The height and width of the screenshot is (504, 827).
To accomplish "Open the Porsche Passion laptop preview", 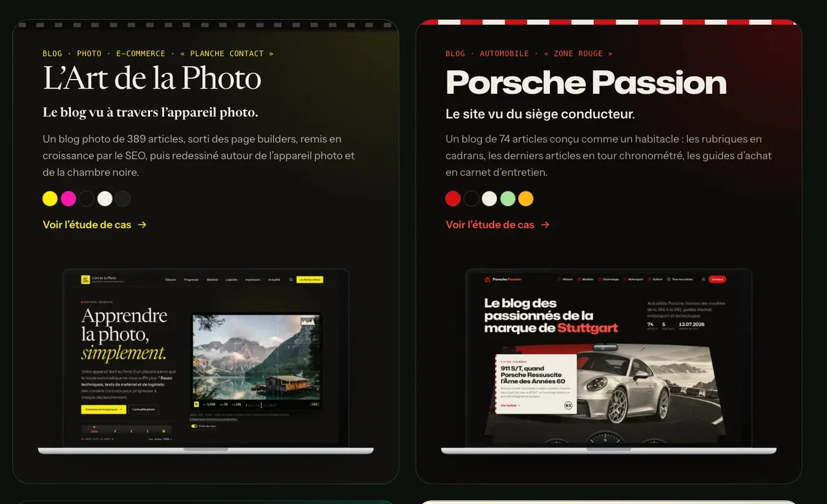I will click(x=609, y=361).
